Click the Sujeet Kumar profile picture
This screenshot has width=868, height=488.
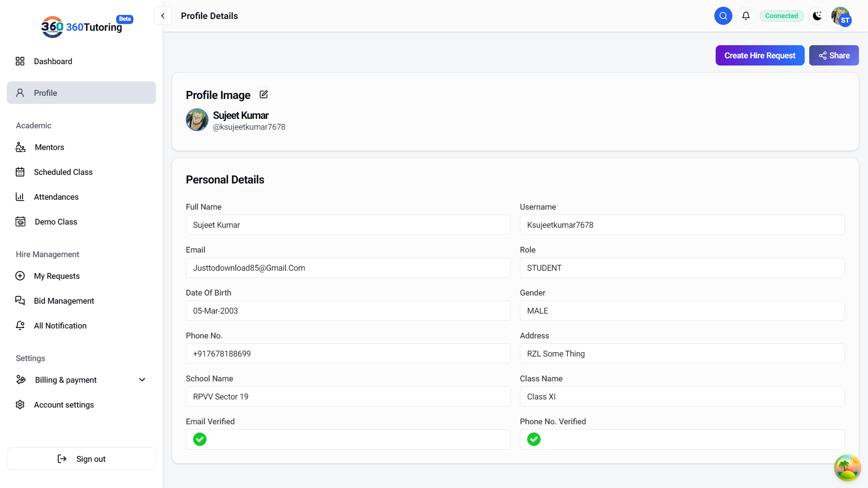[197, 120]
